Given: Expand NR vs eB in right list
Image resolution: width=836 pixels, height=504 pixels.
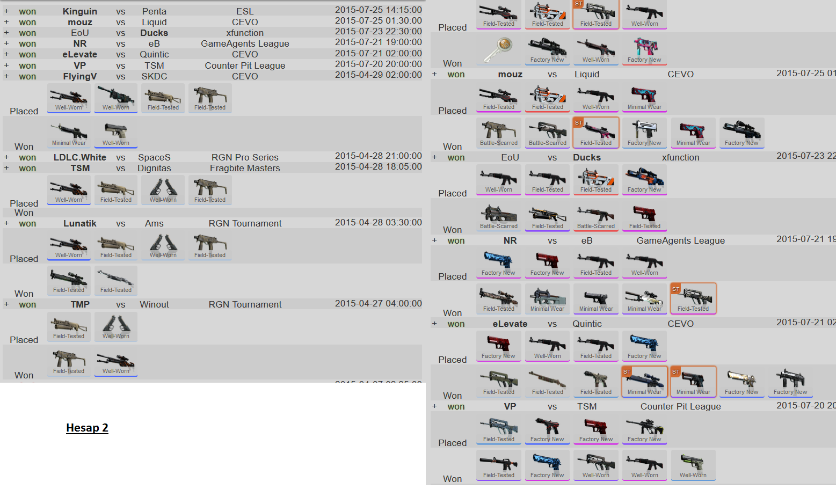Looking at the screenshot, I should click(x=434, y=240).
